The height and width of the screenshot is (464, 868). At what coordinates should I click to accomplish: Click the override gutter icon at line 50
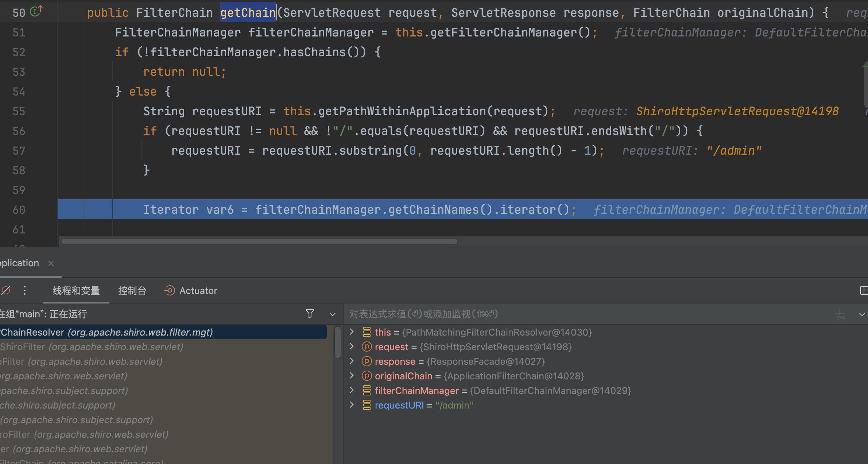36,11
